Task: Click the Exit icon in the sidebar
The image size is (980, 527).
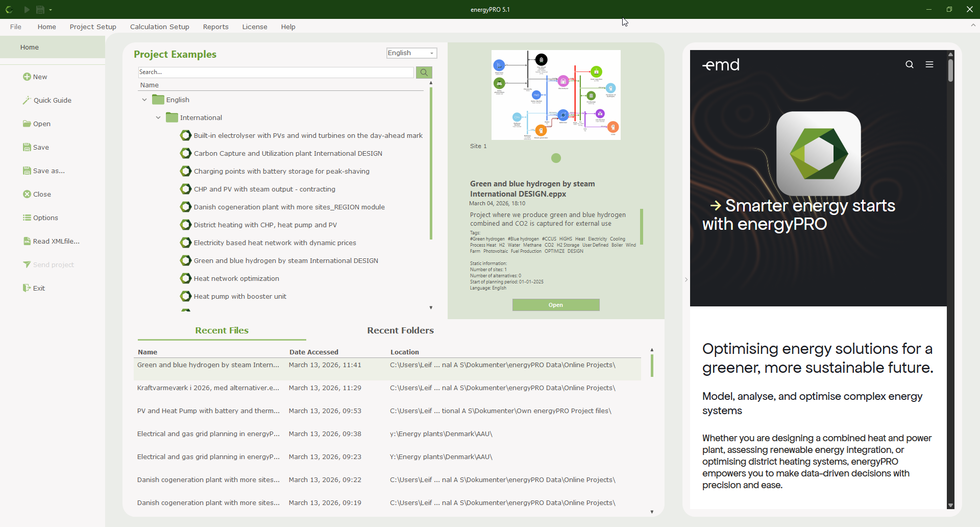Action: click(27, 288)
